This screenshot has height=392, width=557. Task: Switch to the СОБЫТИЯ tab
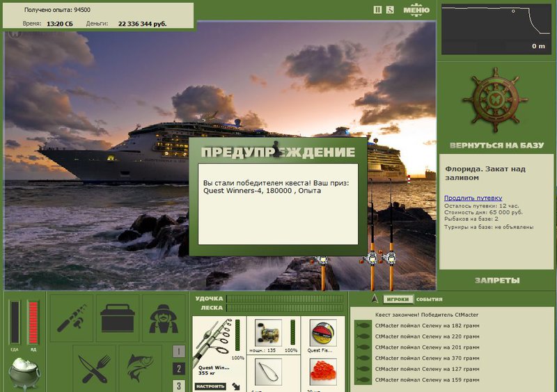coord(429,299)
